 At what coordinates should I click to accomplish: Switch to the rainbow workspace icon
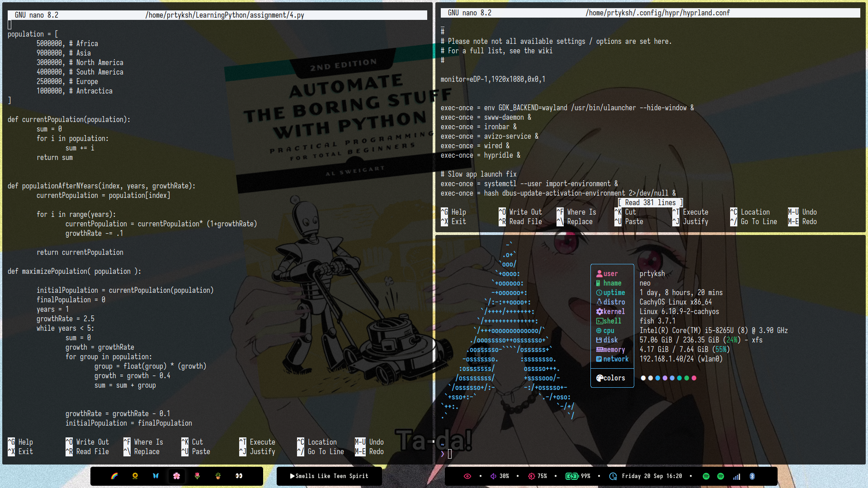[114, 476]
